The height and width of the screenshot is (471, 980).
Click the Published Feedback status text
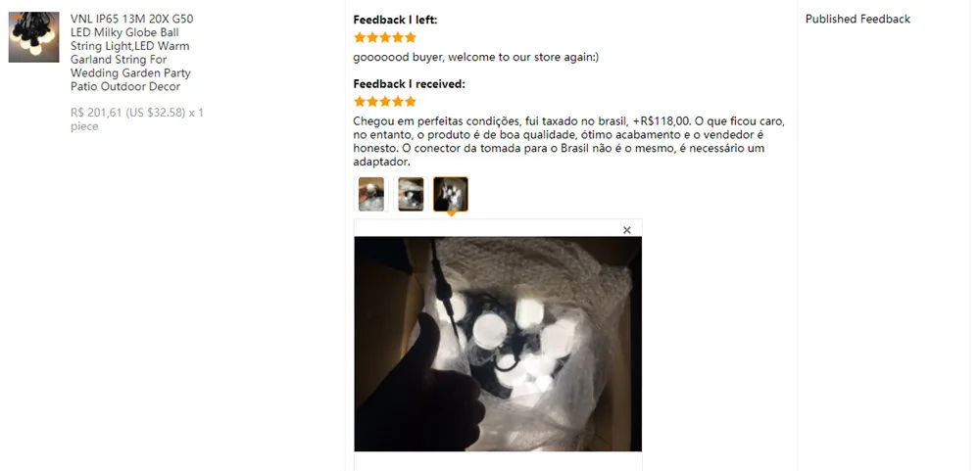pos(857,19)
